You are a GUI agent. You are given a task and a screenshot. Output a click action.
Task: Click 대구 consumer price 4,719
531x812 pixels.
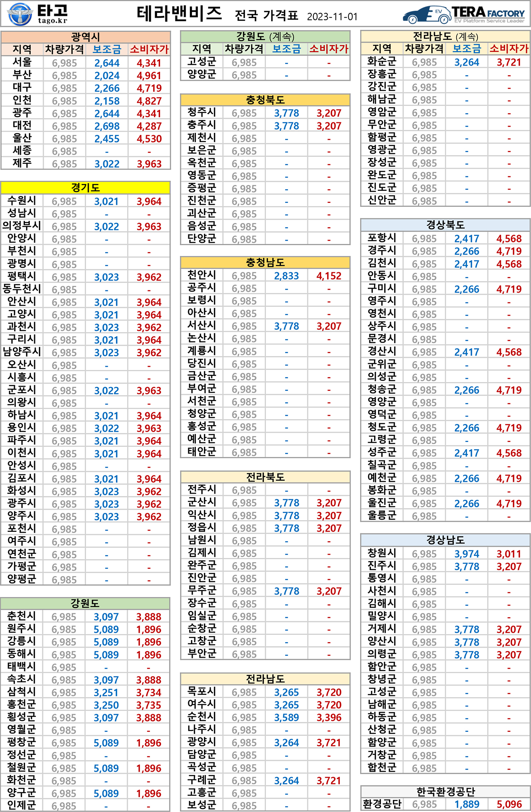[149, 88]
